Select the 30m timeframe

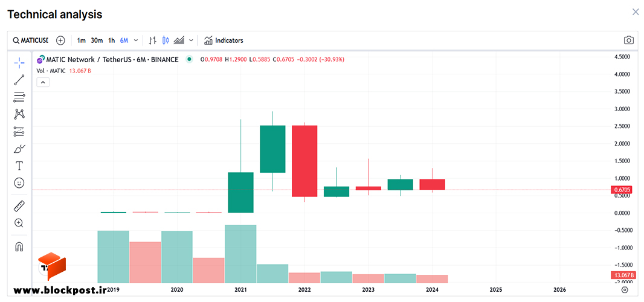[97, 40]
